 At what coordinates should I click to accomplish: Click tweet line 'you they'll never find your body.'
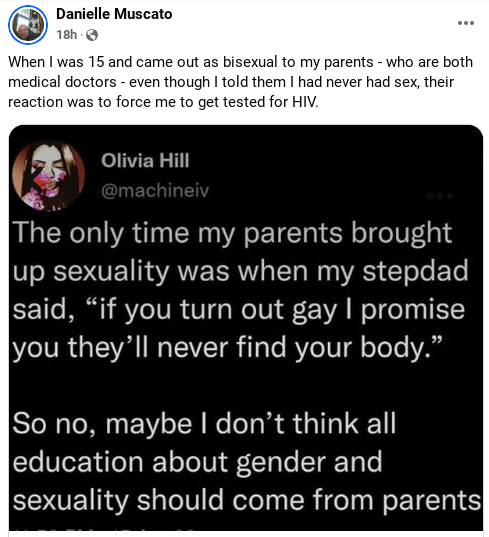click(227, 348)
